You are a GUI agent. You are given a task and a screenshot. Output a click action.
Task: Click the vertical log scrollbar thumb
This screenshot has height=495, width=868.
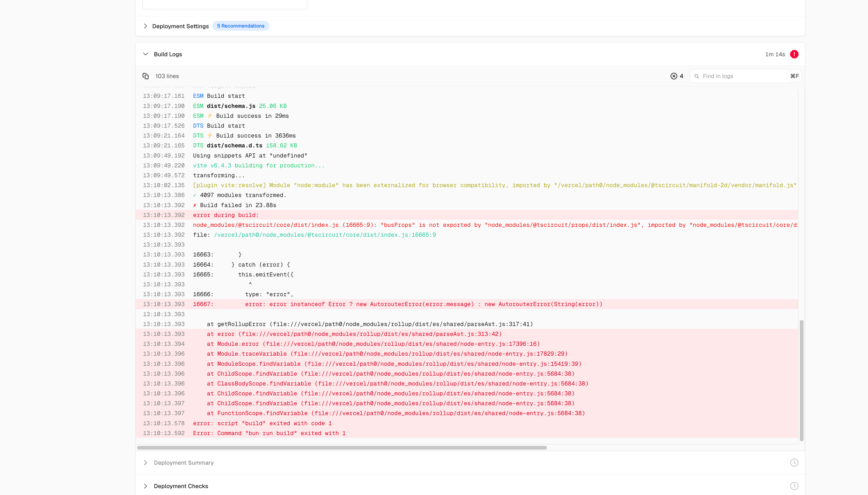(x=801, y=380)
